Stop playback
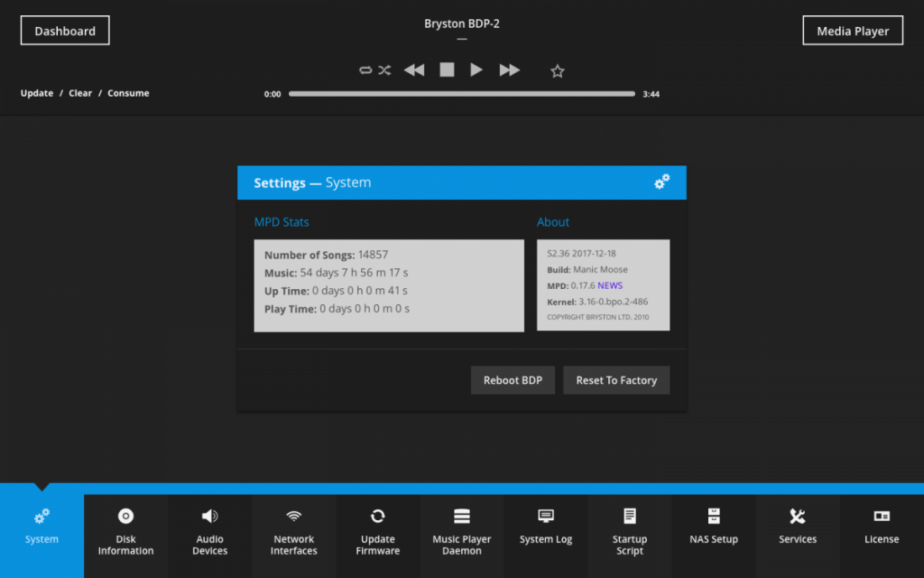 [x=447, y=70]
